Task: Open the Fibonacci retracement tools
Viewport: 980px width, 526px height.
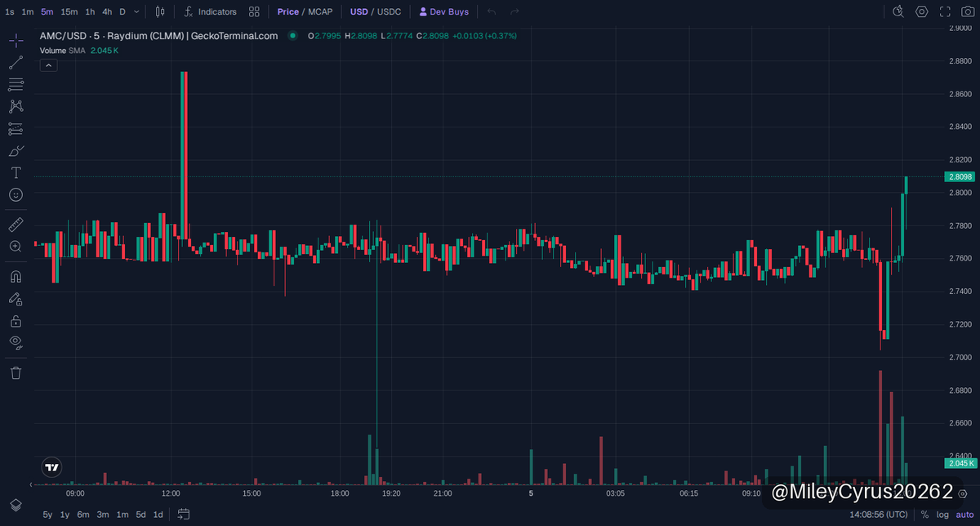Action: tap(16, 84)
